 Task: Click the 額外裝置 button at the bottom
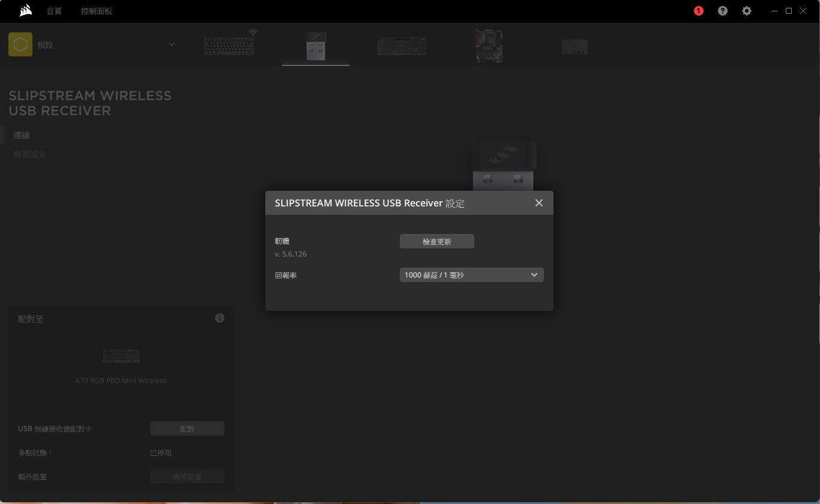pos(187,476)
